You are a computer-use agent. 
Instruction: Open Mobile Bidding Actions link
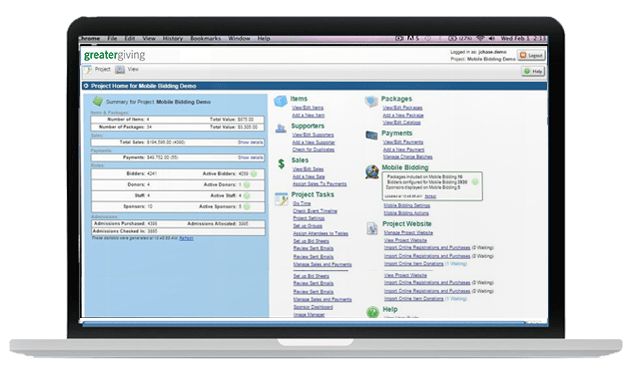click(x=406, y=213)
